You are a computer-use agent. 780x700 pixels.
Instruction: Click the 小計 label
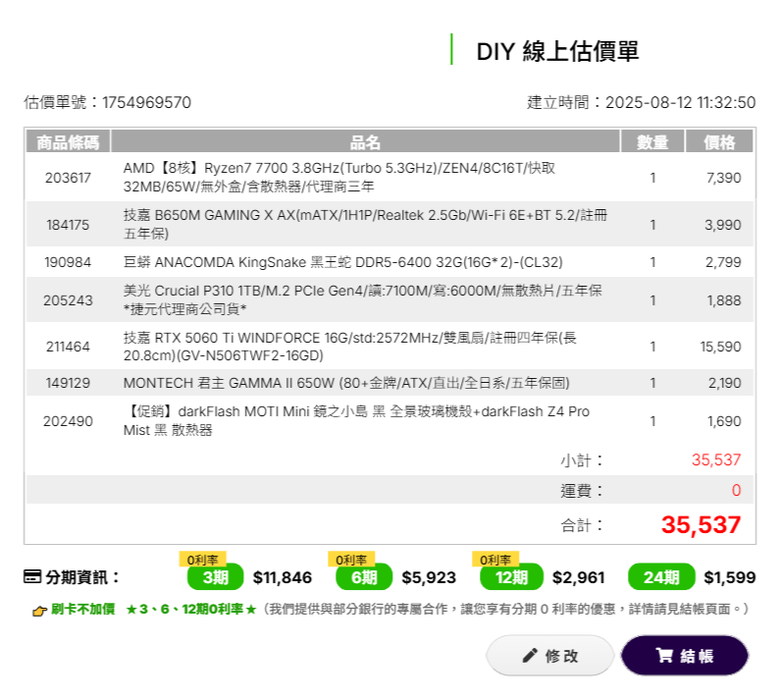tap(581, 460)
